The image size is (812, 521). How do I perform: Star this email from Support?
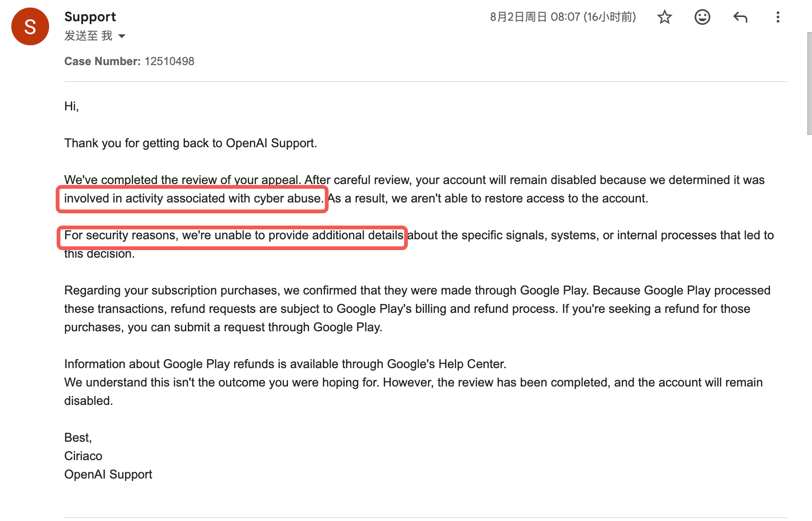[664, 17]
